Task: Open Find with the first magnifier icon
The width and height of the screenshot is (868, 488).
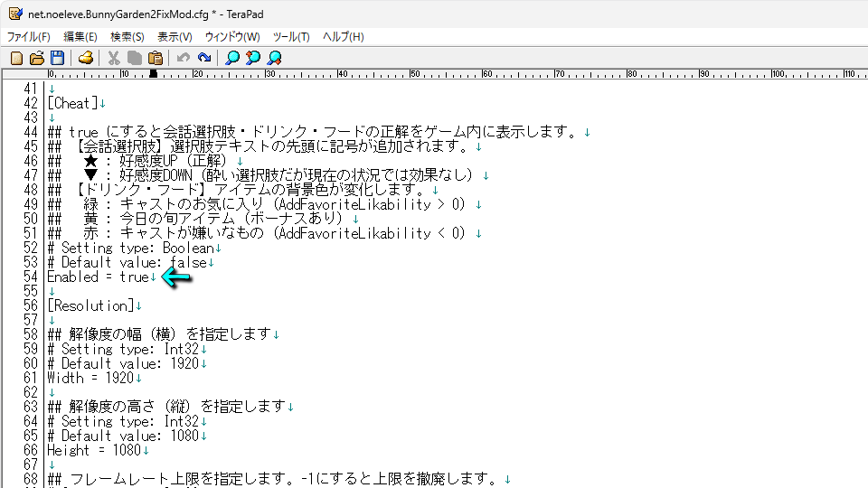Action: [232, 58]
